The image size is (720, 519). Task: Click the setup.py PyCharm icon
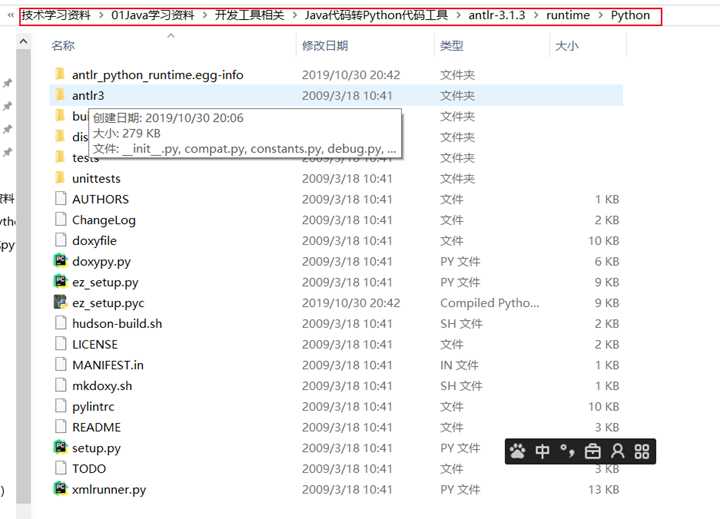pyautogui.click(x=60, y=447)
